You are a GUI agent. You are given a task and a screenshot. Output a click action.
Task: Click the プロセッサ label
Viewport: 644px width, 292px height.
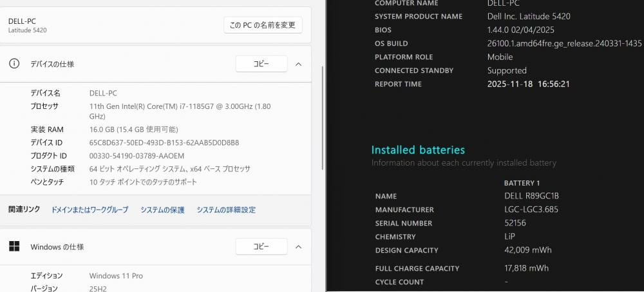click(x=44, y=106)
